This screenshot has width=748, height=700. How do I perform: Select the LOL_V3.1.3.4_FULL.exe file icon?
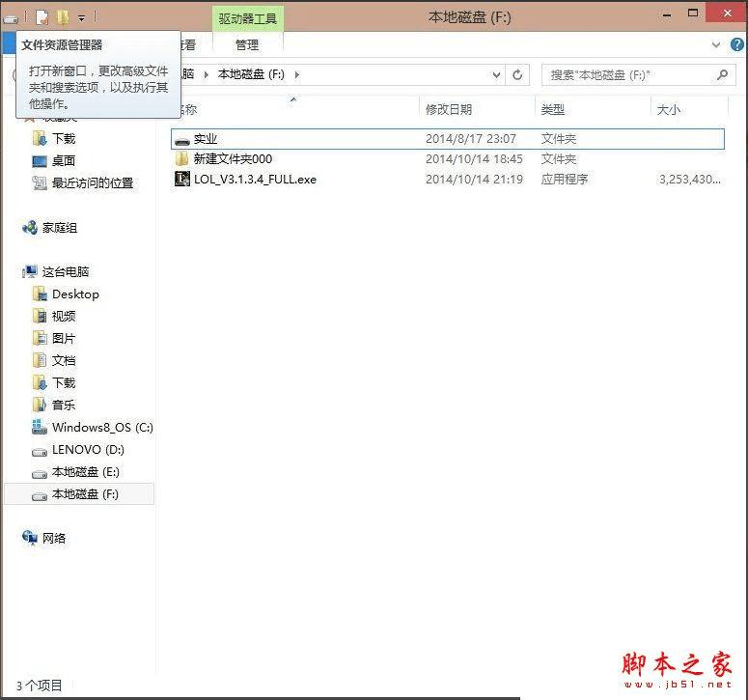click(182, 179)
